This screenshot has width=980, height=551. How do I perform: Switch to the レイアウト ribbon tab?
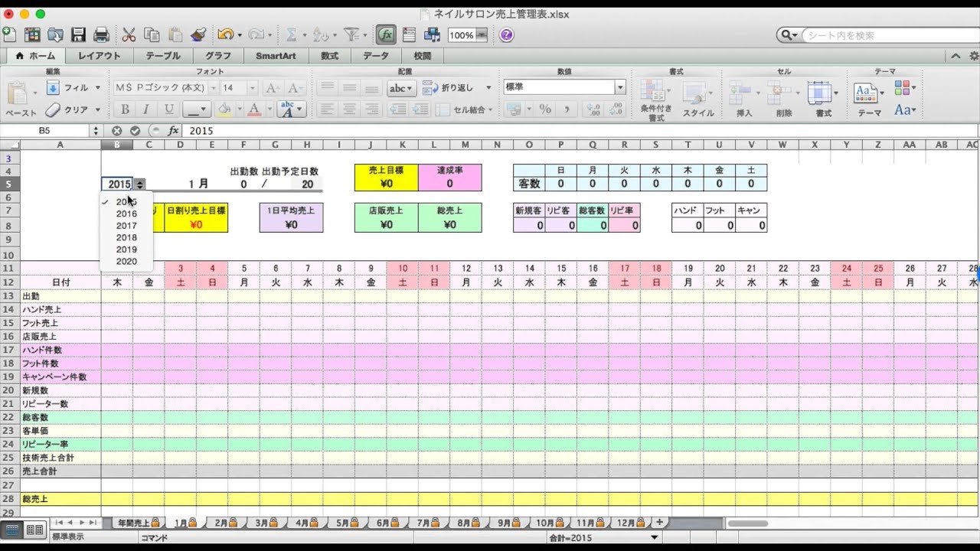(x=99, y=56)
